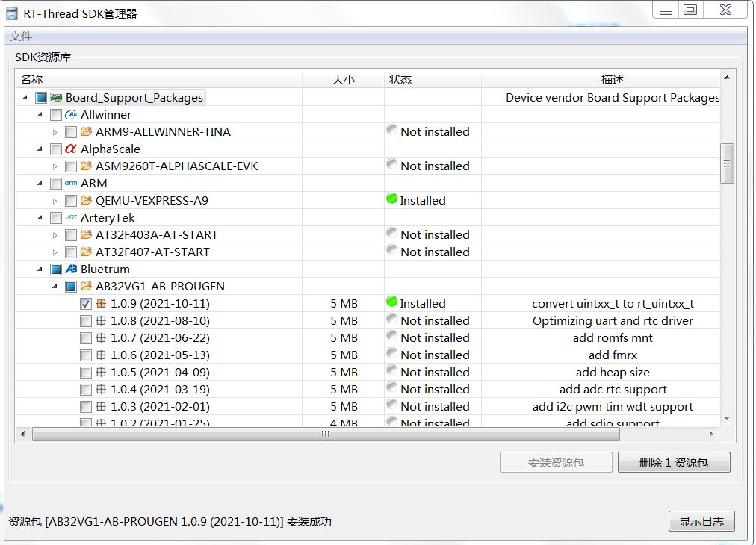The height and width of the screenshot is (545, 756).
Task: Click the AT32F407-AT-START folder icon
Action: click(x=87, y=252)
